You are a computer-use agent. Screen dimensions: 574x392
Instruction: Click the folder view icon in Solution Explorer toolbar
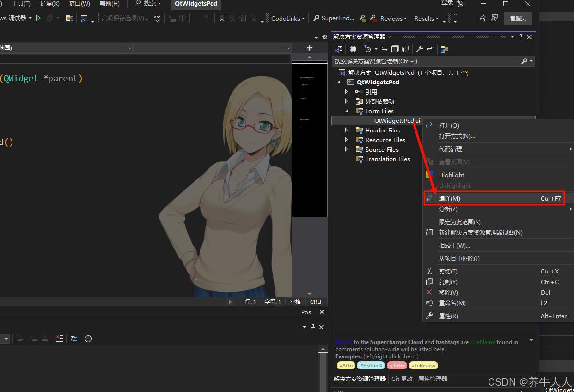(444, 49)
